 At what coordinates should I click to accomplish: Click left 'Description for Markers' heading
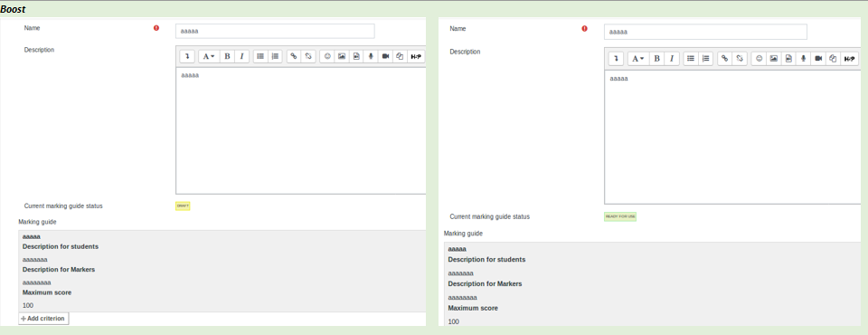[59, 270]
